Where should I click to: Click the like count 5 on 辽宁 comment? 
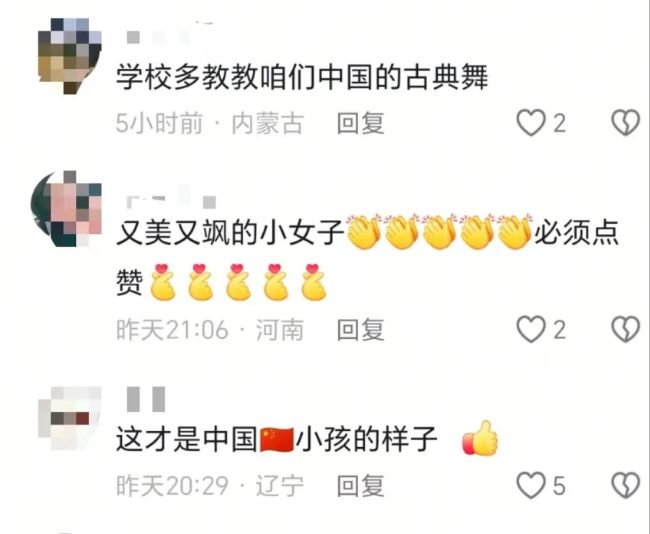coord(559,485)
